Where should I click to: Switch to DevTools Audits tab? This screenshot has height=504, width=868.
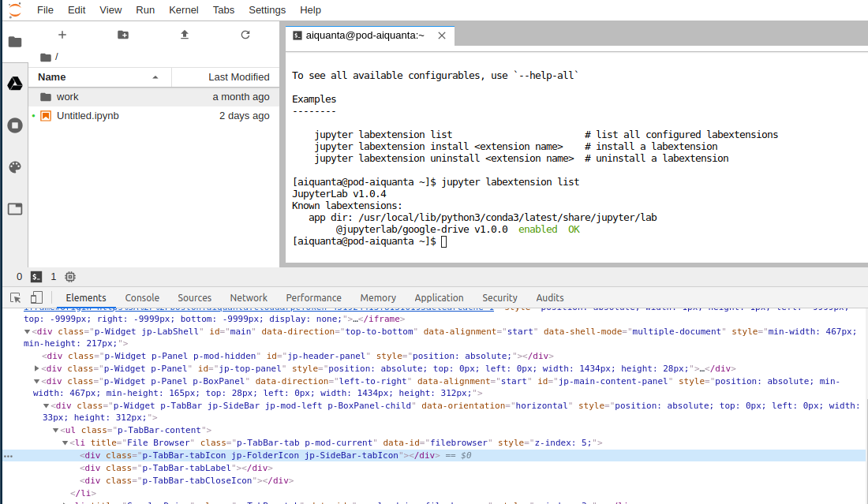550,297
